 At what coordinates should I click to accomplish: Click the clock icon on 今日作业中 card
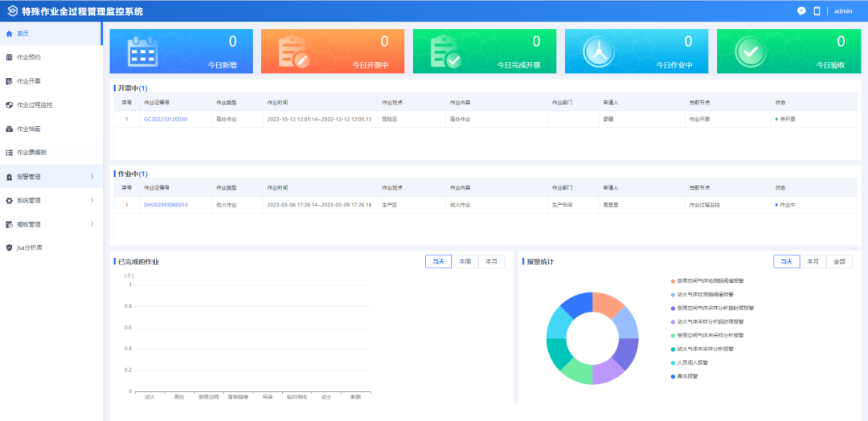(x=597, y=51)
